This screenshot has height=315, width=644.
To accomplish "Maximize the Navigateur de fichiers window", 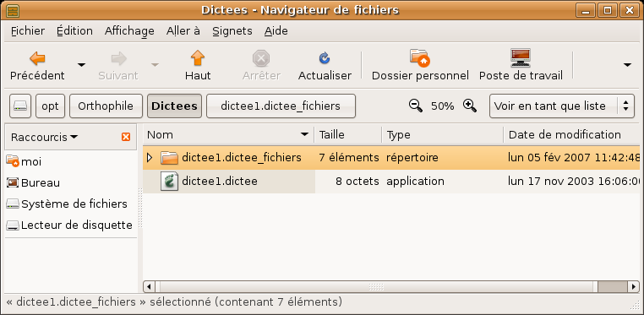I will [608, 10].
